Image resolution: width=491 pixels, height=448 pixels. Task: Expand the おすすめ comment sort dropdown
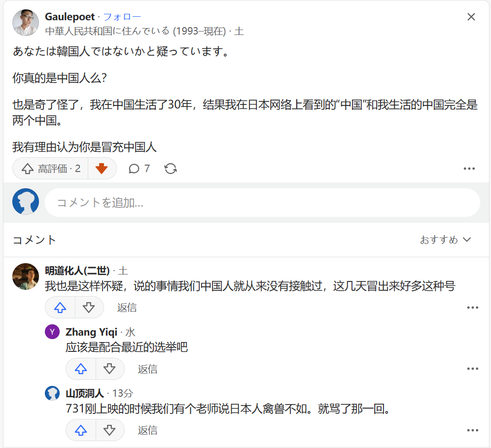[x=445, y=240]
